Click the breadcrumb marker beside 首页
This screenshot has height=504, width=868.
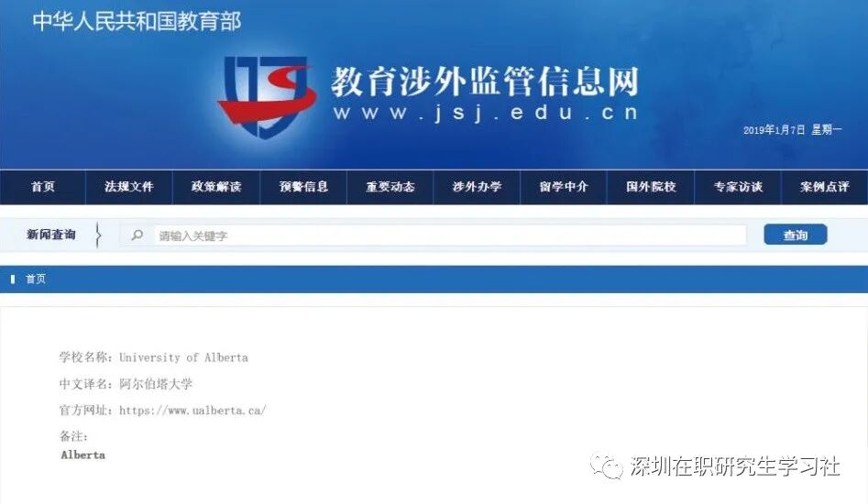(x=13, y=279)
